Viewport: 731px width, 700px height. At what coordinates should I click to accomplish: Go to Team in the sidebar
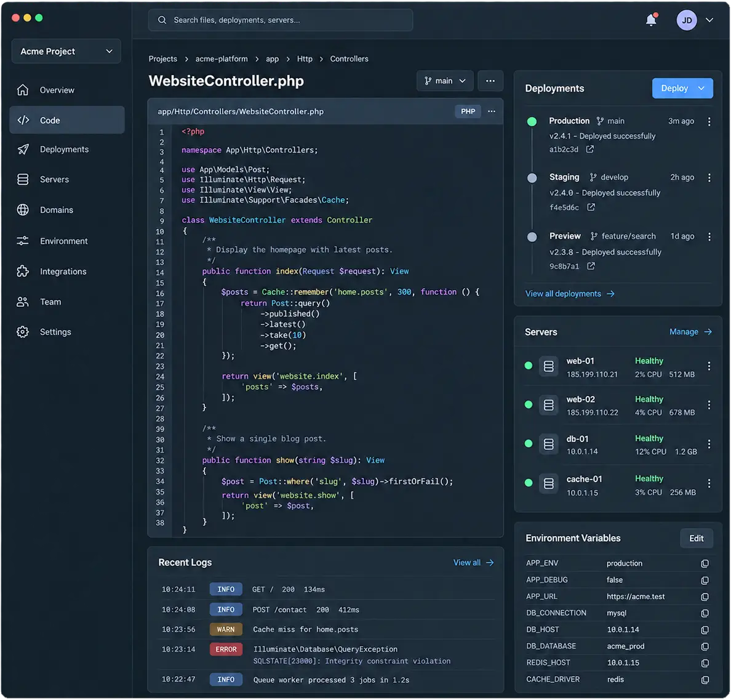coord(67,302)
